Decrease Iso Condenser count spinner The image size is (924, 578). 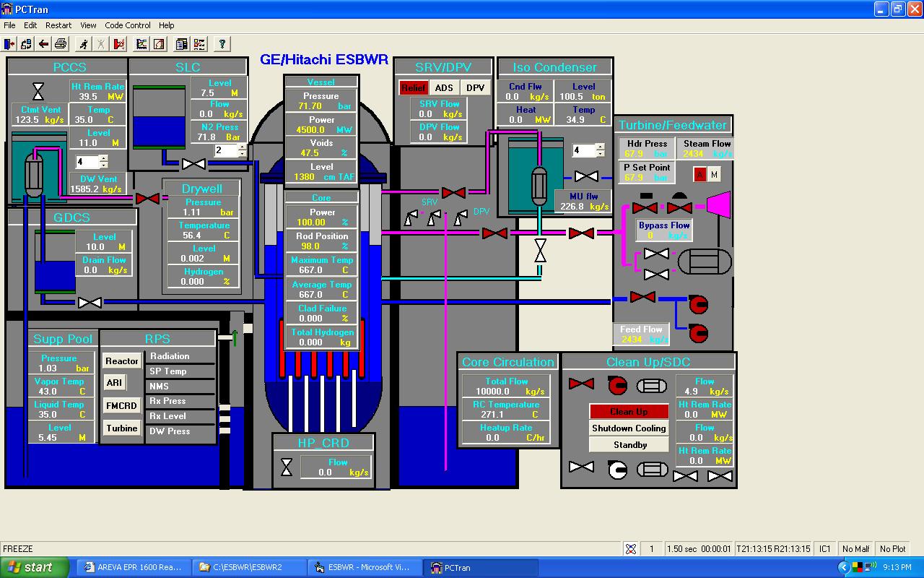click(x=599, y=154)
